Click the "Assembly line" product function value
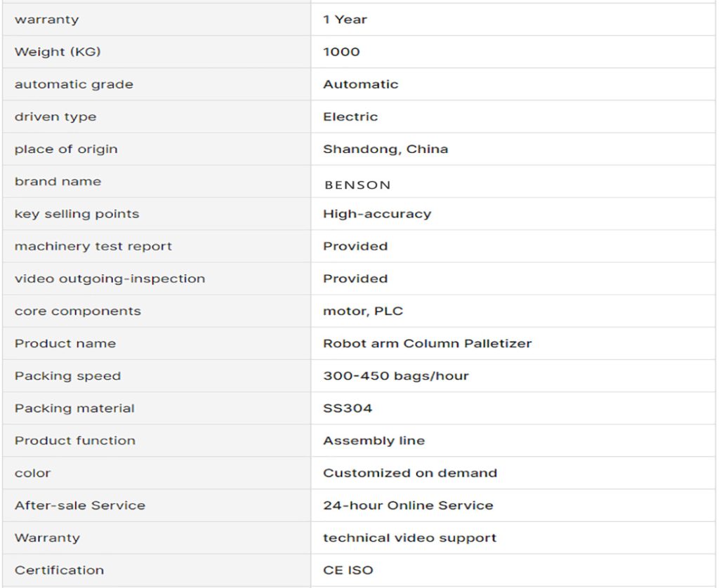 pyautogui.click(x=374, y=441)
